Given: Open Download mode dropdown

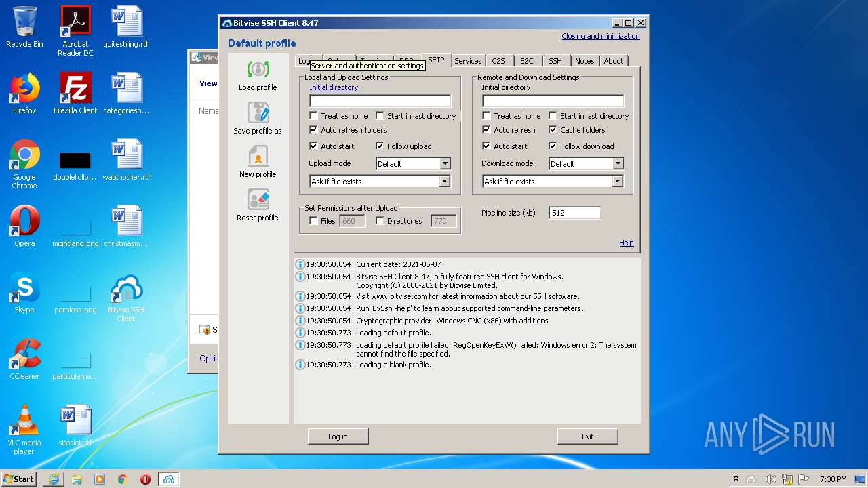Looking at the screenshot, I should click(587, 164).
